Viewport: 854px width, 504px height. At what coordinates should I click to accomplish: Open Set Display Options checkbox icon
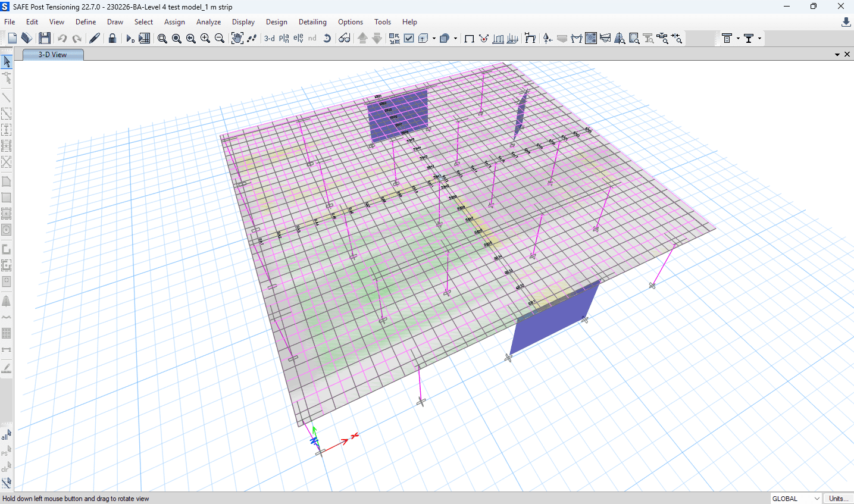click(409, 38)
